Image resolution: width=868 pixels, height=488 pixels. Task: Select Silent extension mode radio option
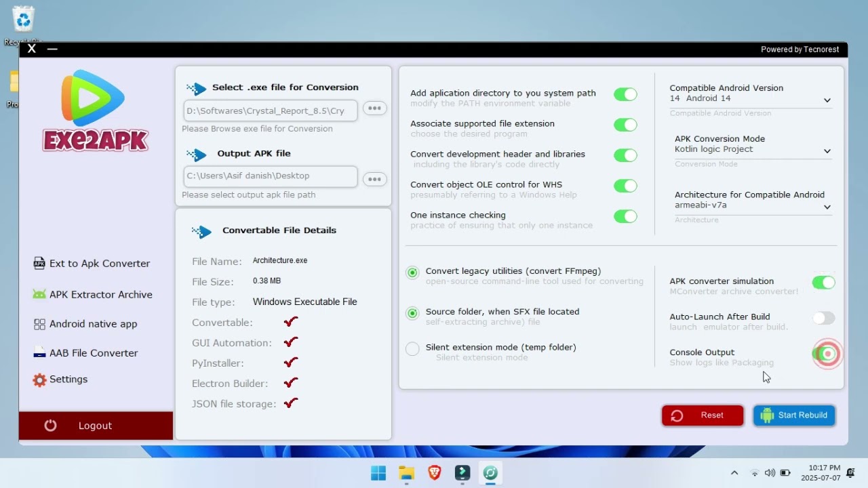tap(412, 349)
